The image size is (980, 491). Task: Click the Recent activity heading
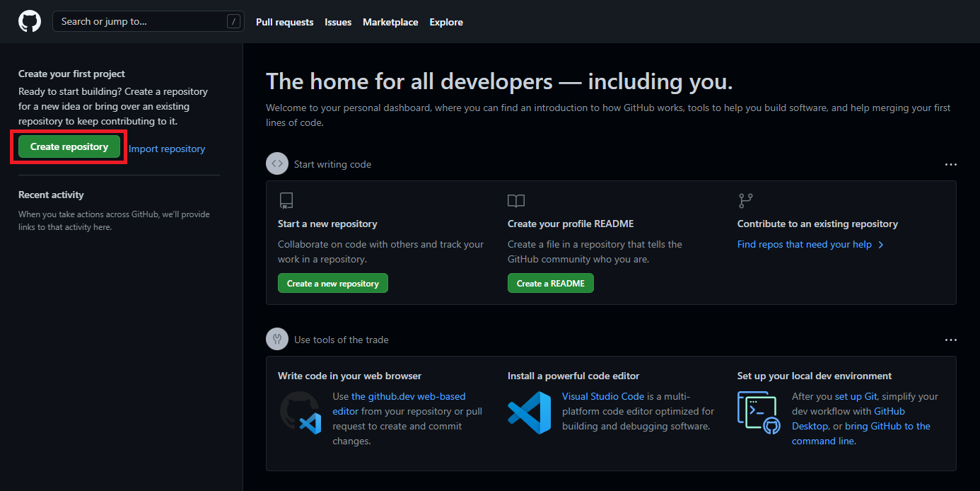51,195
